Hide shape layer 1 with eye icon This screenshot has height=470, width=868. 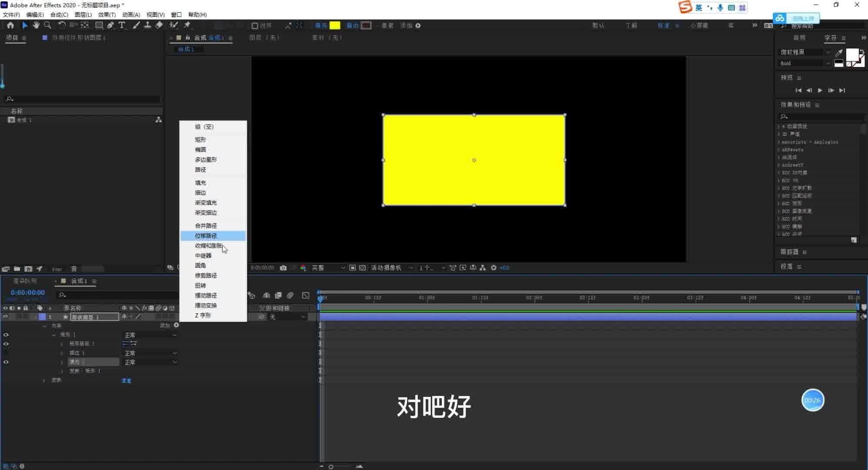coord(6,317)
